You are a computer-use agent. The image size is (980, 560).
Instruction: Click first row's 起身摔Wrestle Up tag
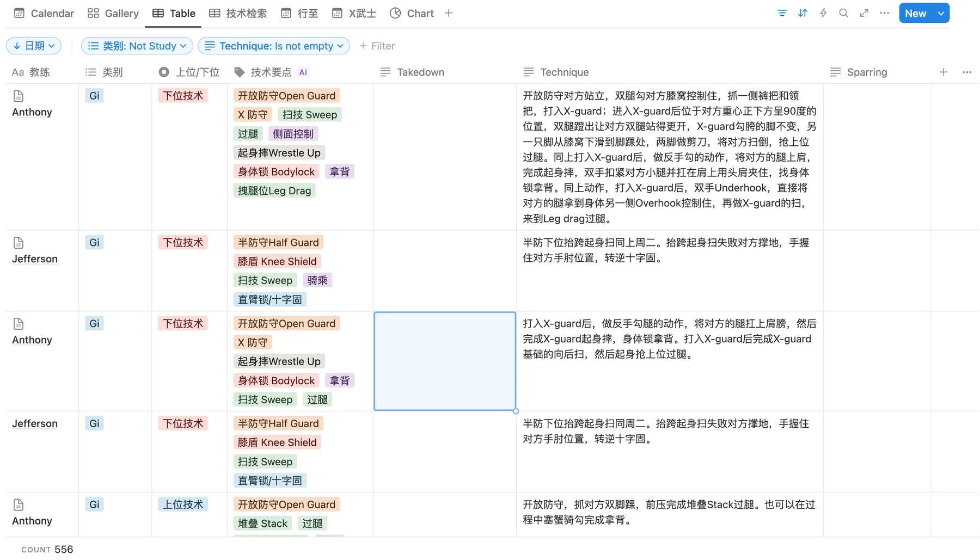(x=279, y=153)
